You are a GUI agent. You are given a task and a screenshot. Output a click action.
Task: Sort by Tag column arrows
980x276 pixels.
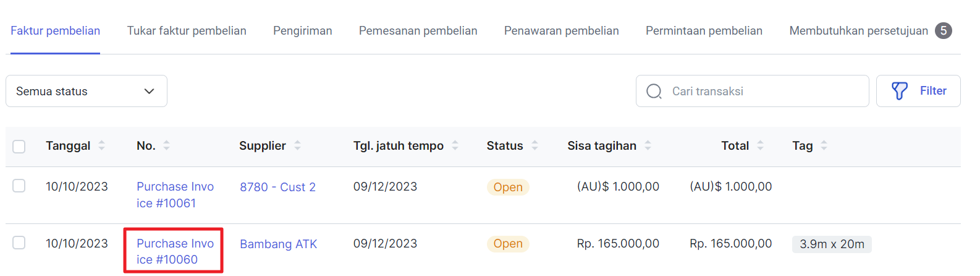pyautogui.click(x=824, y=145)
